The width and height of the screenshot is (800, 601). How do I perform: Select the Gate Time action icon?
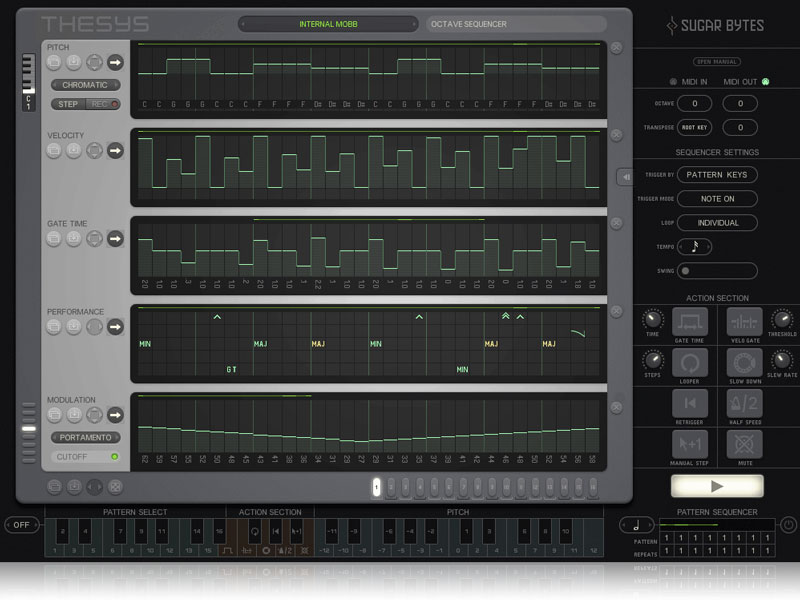pyautogui.click(x=690, y=321)
